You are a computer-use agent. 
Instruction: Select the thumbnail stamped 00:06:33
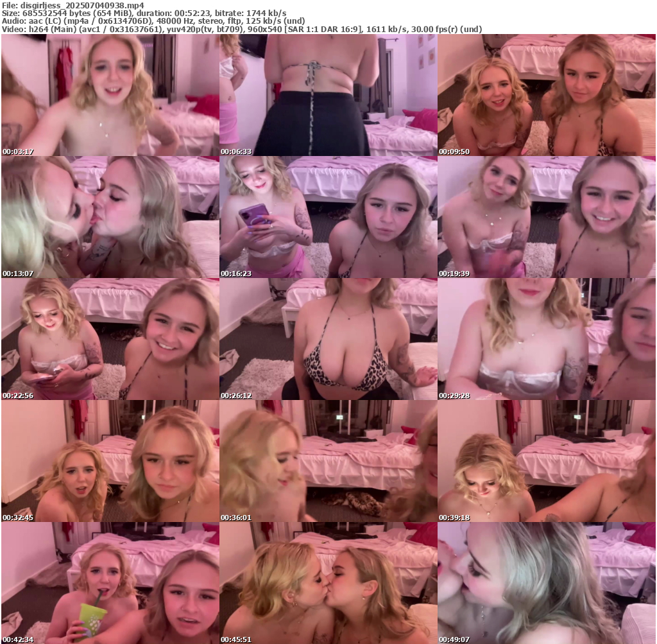click(328, 95)
